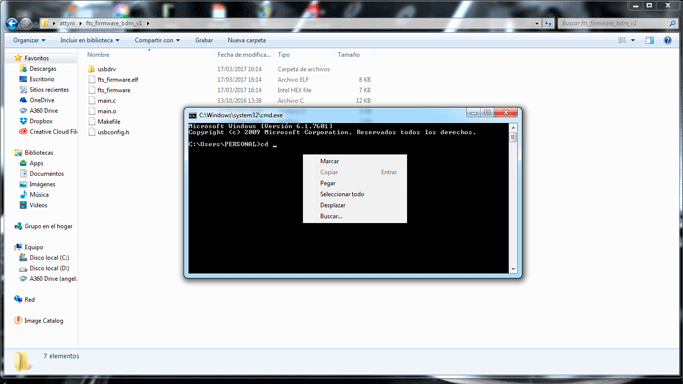Select the fts_firmware HEX file
Viewport: 683px width, 384px height.
114,90
